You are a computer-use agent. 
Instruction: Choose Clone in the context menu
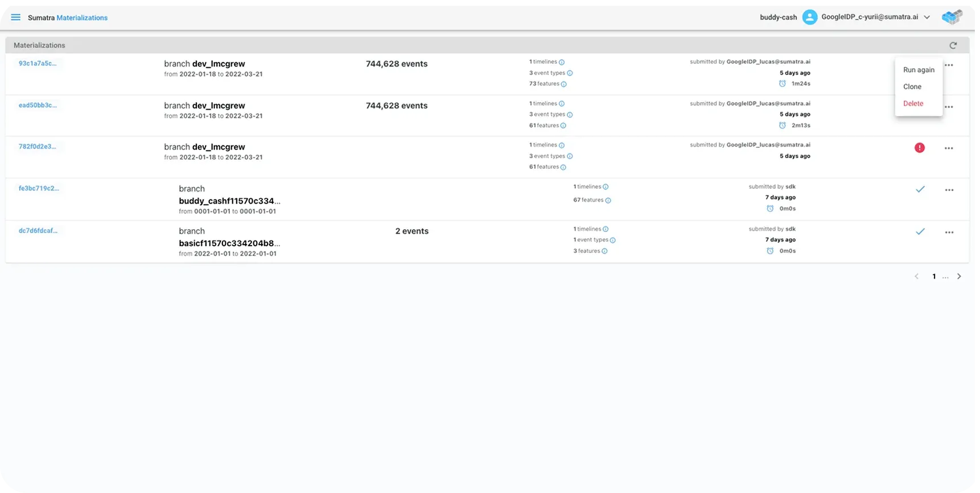tap(912, 86)
